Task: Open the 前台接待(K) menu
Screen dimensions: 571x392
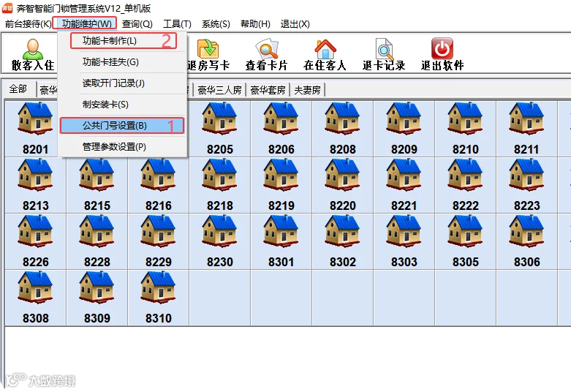Action: (28, 24)
